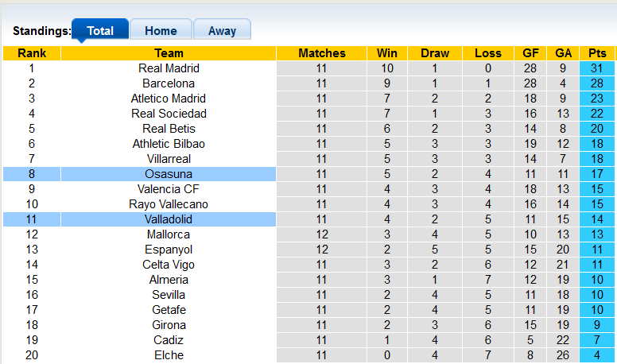Screen dimensions: 617x364
Task: Click on Atletico Madrid in the table
Action: click(169, 99)
